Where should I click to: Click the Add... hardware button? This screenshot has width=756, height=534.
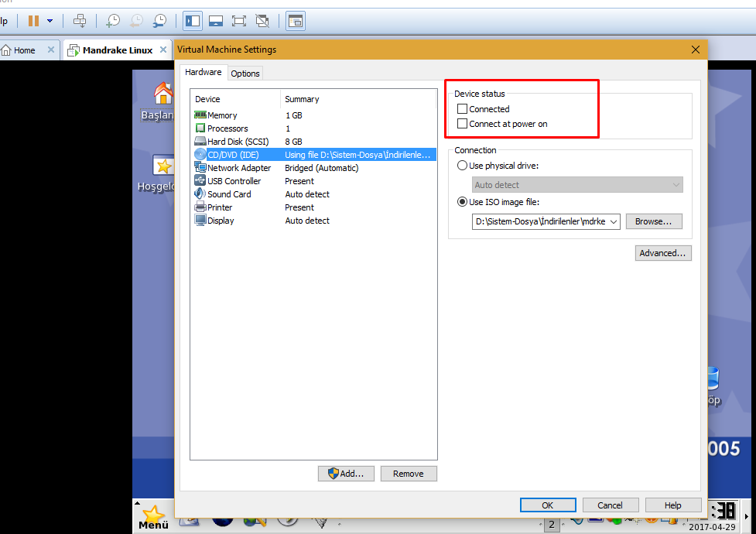(x=346, y=473)
